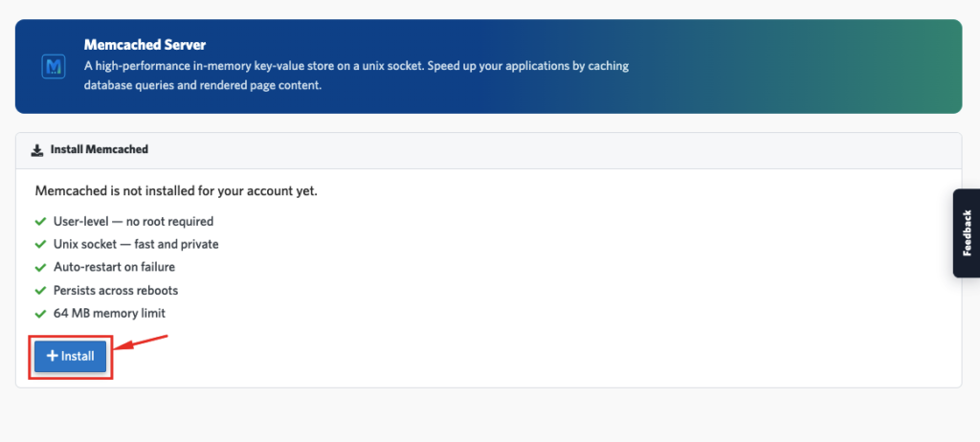Select the checkmark next to User-level
The width and height of the screenshot is (980, 442).
point(40,221)
